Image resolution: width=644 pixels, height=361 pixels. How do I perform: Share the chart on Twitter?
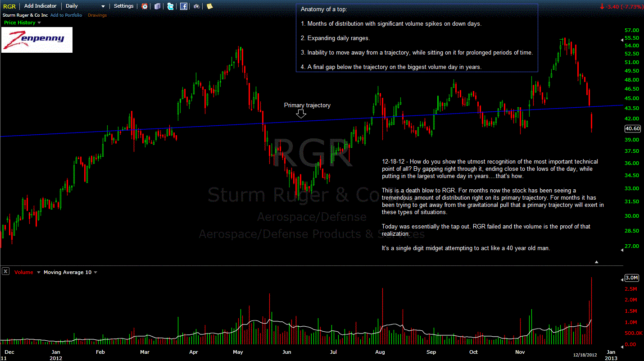pyautogui.click(x=170, y=6)
